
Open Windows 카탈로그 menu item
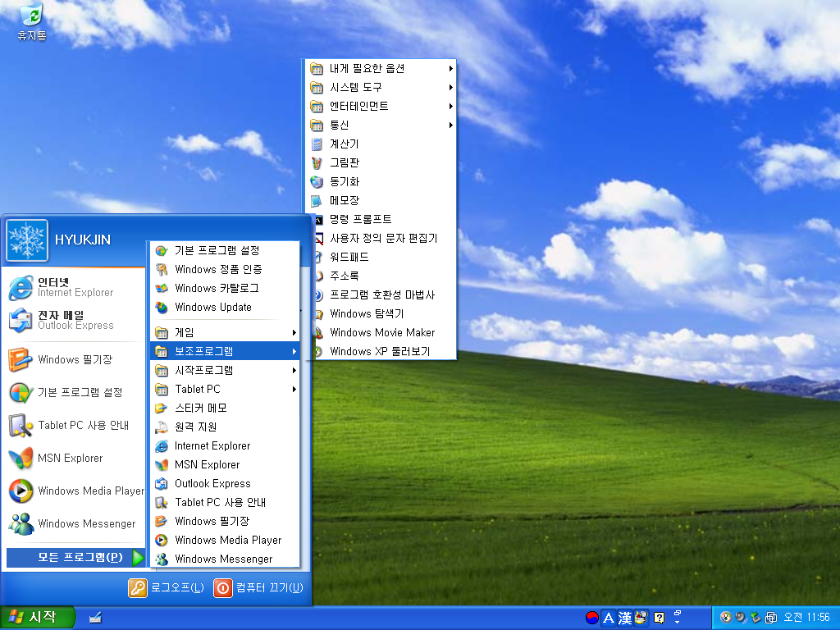pos(225,288)
